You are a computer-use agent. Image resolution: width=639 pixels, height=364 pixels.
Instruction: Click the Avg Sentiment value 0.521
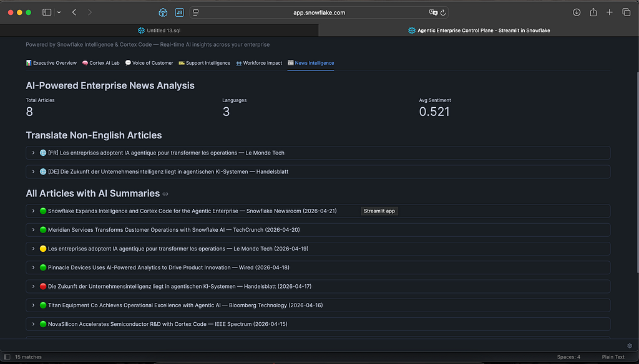(434, 112)
